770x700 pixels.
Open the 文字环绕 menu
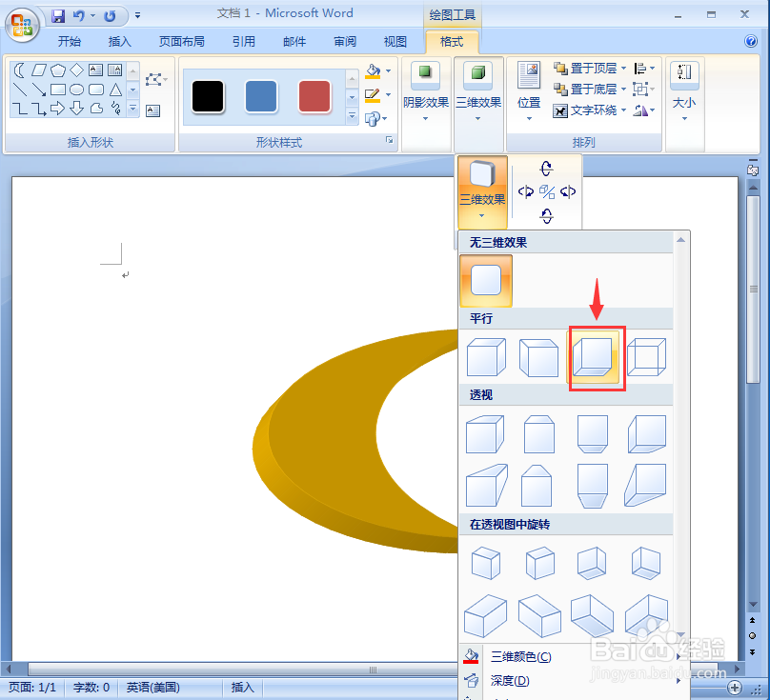(x=589, y=110)
